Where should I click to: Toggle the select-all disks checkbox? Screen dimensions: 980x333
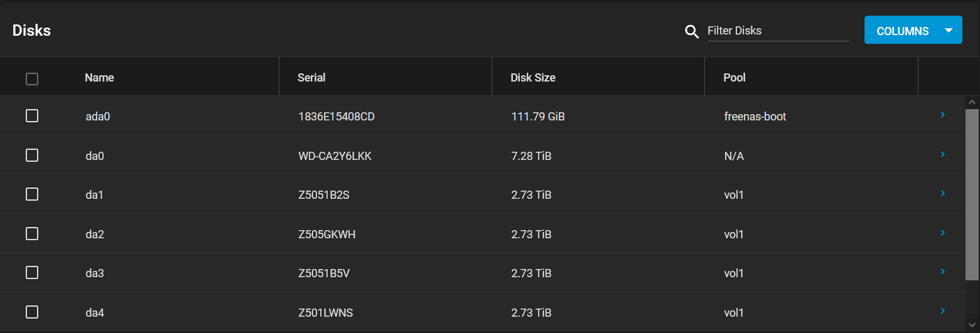tap(32, 78)
